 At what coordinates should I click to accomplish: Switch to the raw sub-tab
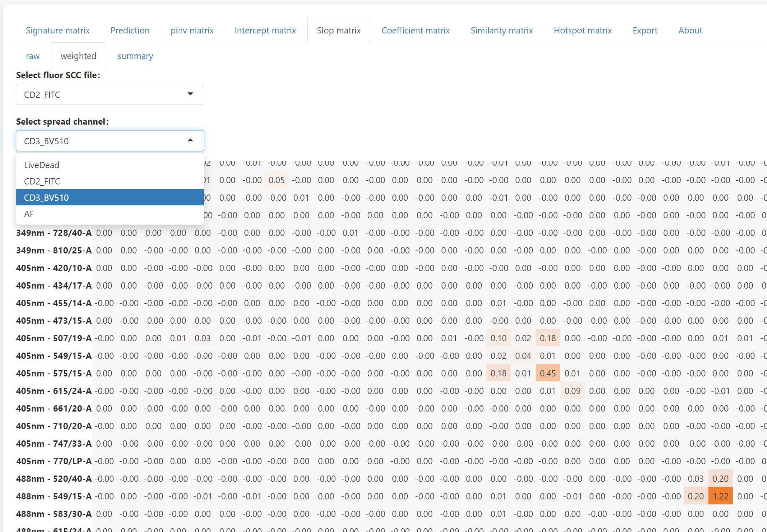33,56
